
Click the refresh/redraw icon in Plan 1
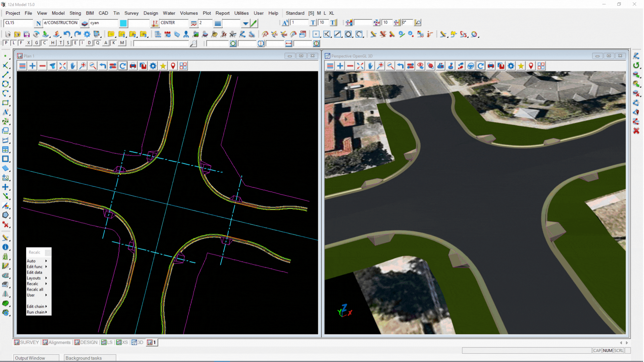(x=123, y=66)
